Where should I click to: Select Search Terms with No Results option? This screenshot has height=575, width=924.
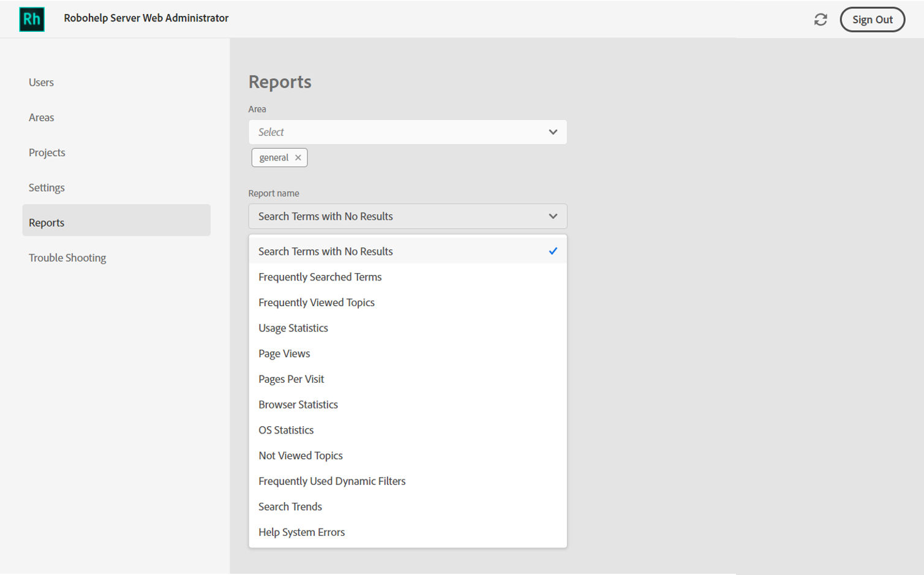[408, 251]
